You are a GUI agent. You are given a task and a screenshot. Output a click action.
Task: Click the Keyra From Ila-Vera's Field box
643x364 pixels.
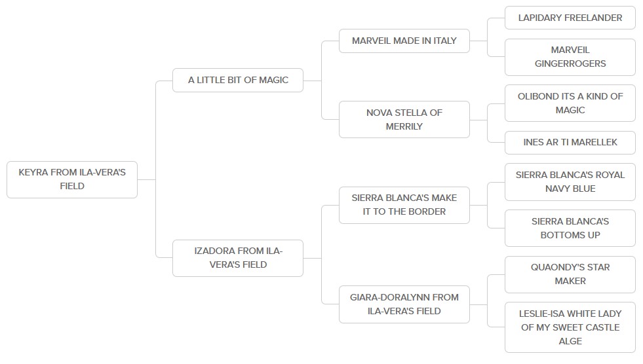pyautogui.click(x=72, y=179)
